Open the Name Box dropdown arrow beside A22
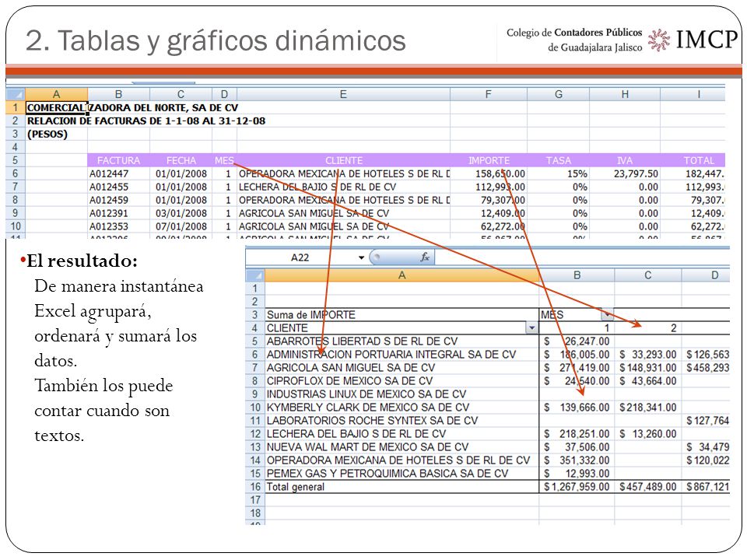Image resolution: width=747 pixels, height=560 pixels. [x=361, y=257]
